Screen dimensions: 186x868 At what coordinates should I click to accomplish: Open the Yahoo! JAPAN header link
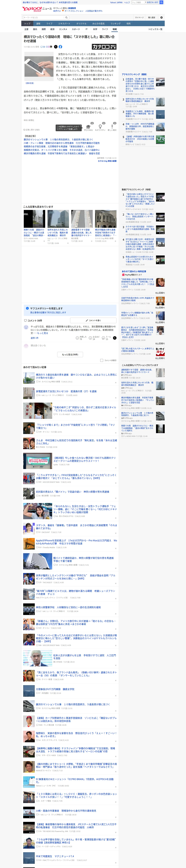point(116,2)
